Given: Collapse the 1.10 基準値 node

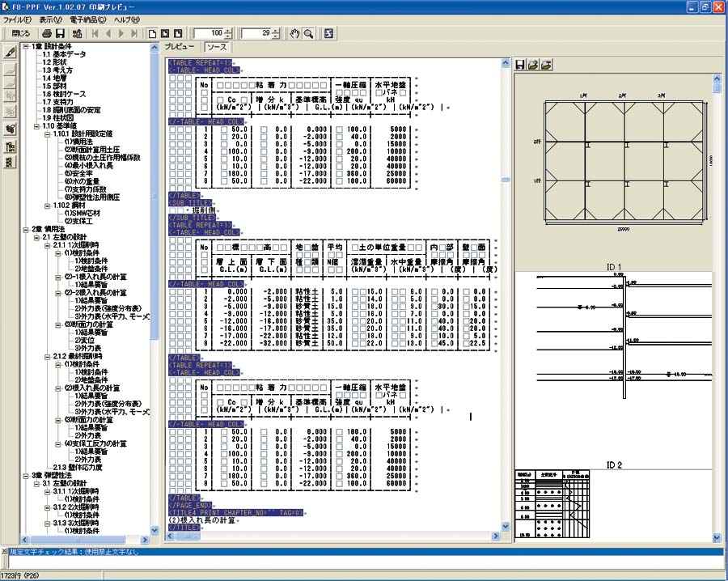Looking at the screenshot, I should 36,126.
